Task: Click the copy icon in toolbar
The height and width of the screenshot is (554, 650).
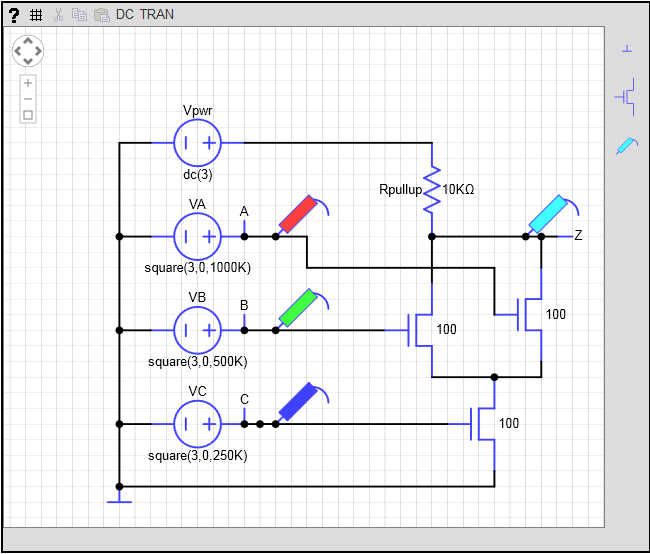Action: [x=79, y=15]
